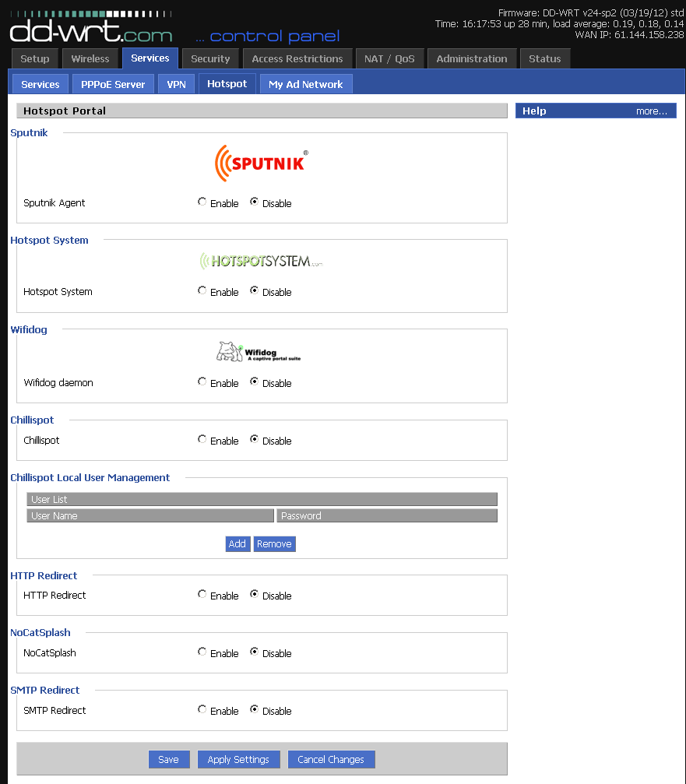Select Disable for Chillispot
The image size is (686, 784).
(x=254, y=440)
